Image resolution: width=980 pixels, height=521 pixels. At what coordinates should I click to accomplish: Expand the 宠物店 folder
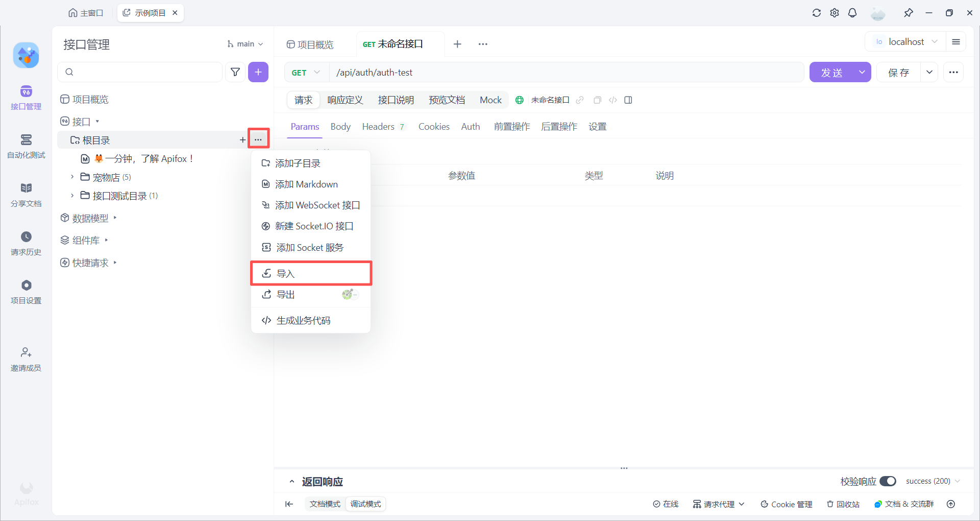pyautogui.click(x=72, y=177)
